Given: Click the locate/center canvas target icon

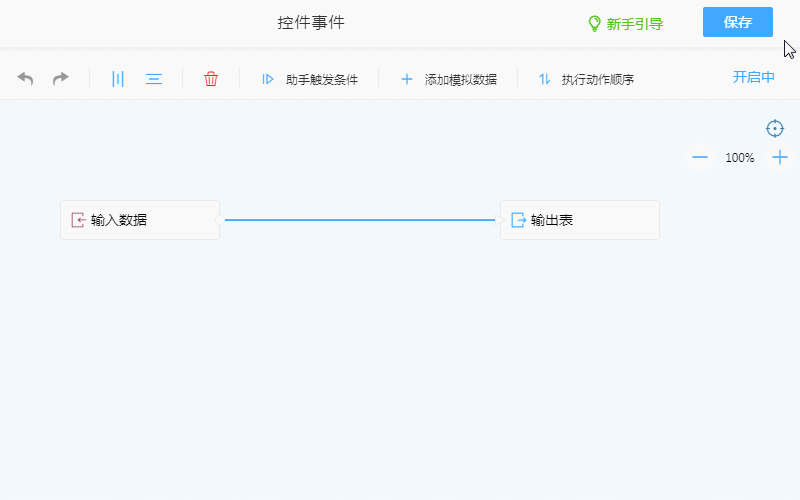Looking at the screenshot, I should (x=775, y=128).
